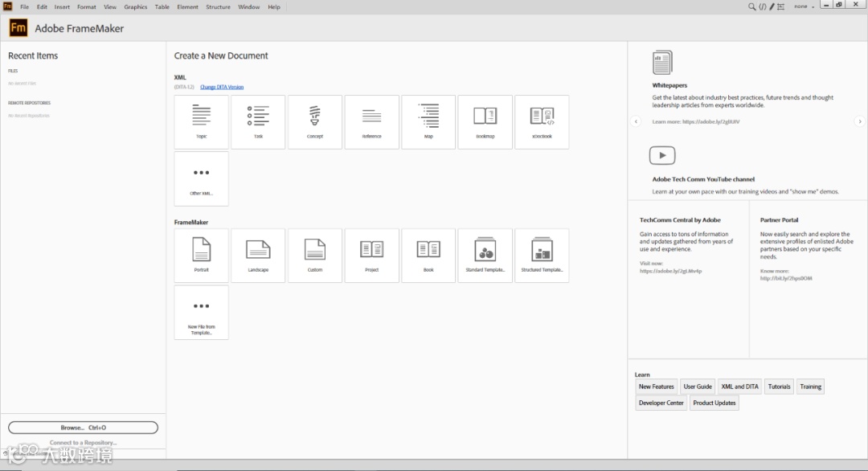
Task: Open the File menu
Action: (x=24, y=7)
